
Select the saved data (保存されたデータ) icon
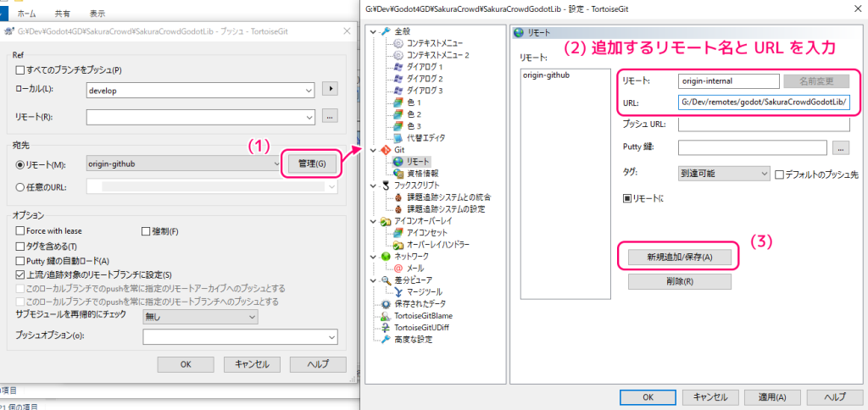click(387, 303)
